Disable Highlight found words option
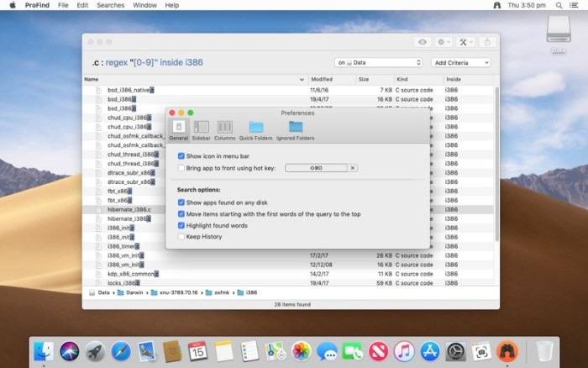588x368 pixels. pyautogui.click(x=181, y=225)
